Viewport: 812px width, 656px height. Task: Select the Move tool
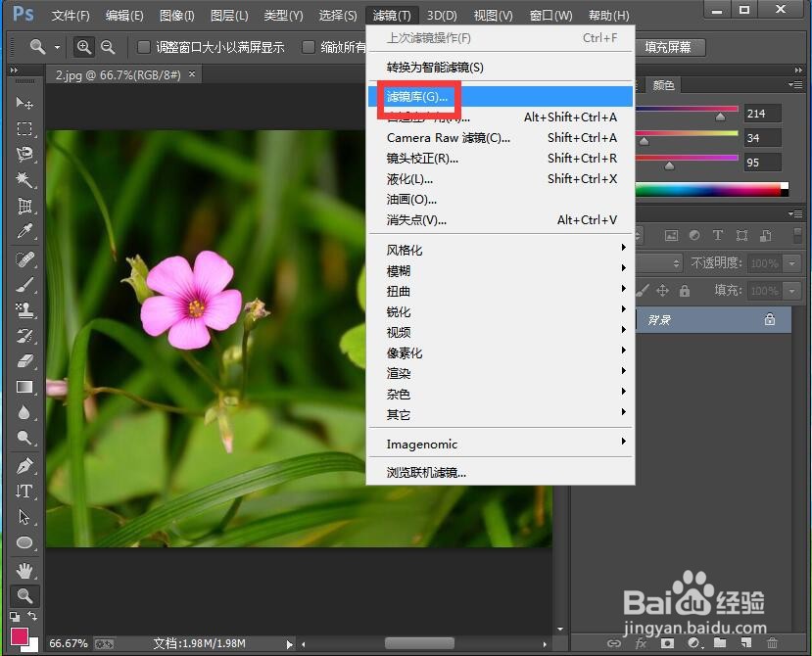click(x=24, y=103)
